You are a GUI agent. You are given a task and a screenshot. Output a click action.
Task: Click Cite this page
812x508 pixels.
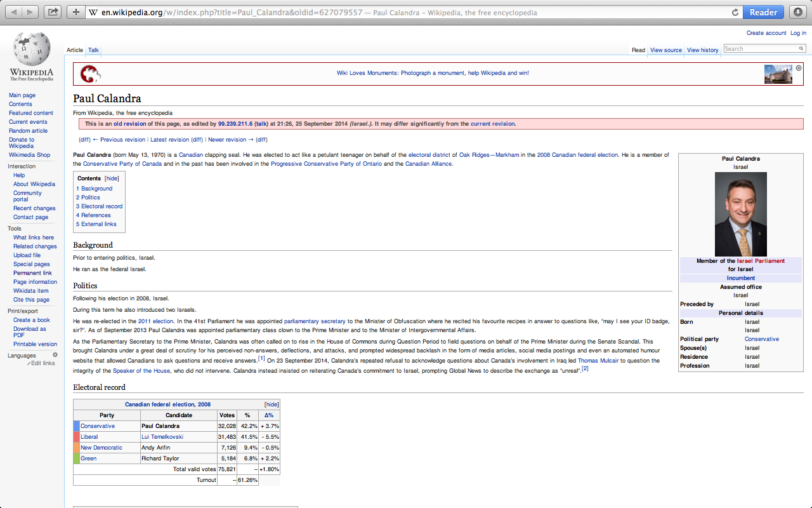click(31, 300)
